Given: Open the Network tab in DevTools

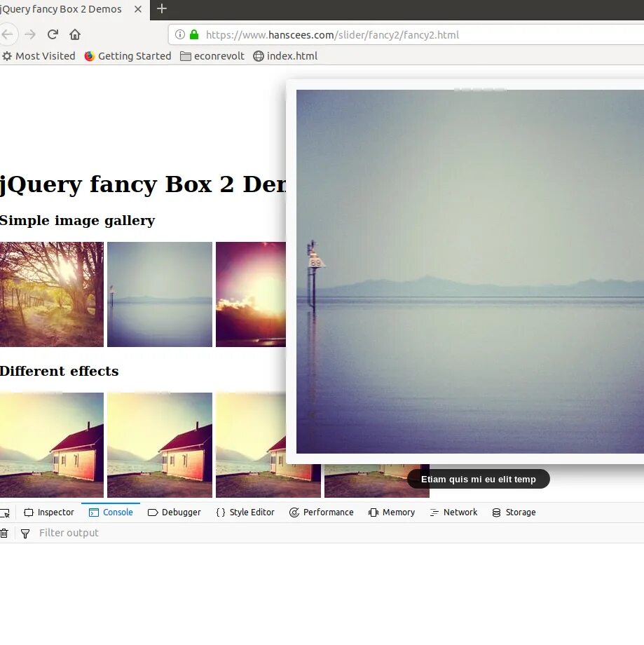Looking at the screenshot, I should point(453,512).
